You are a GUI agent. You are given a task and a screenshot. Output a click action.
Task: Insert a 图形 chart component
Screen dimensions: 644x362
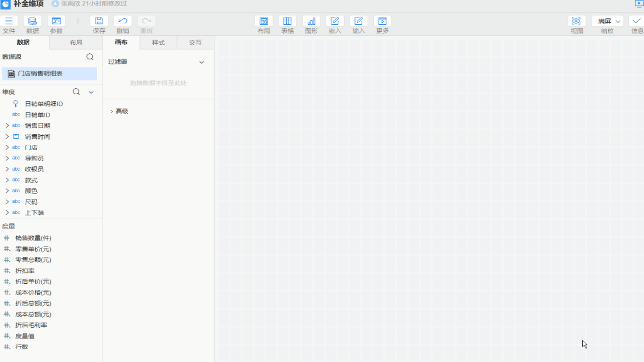coord(311,21)
